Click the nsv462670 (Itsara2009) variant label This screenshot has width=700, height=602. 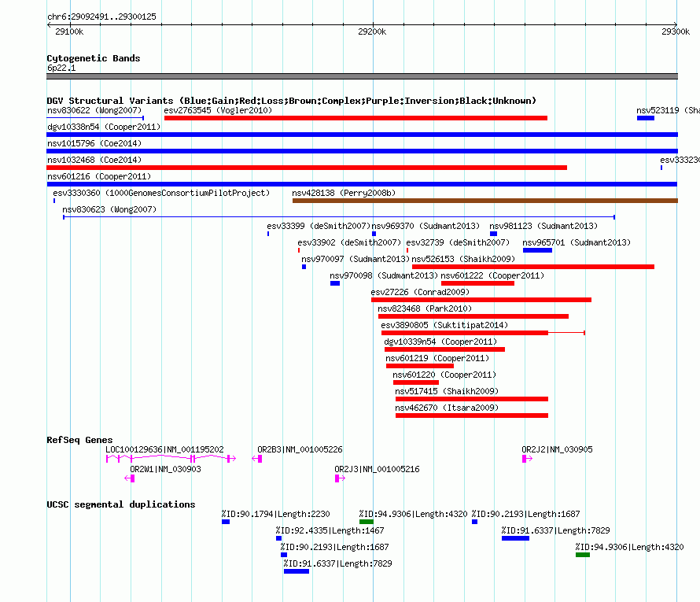coord(447,408)
